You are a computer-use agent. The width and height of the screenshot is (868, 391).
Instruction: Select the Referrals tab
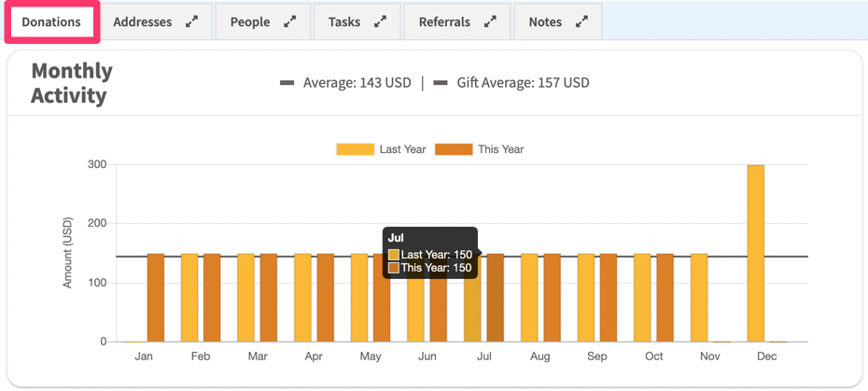coord(444,22)
